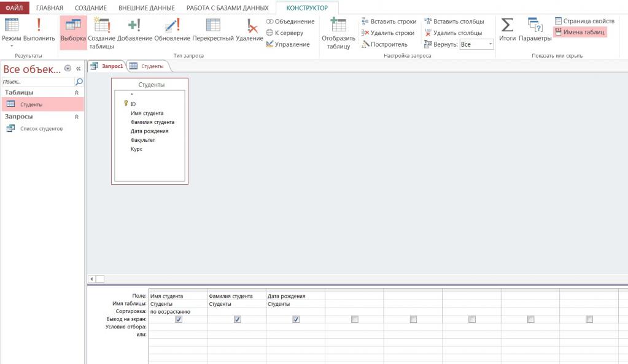The image size is (628, 364).
Task: Check display box in fourth grid column
Action: click(354, 319)
